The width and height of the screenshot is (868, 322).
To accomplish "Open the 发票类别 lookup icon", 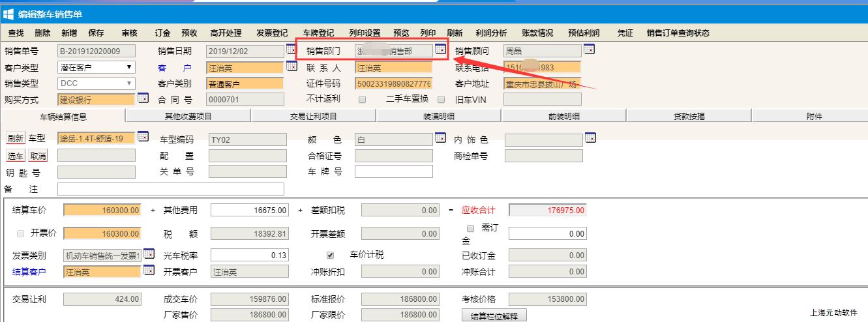I will click(x=148, y=254).
